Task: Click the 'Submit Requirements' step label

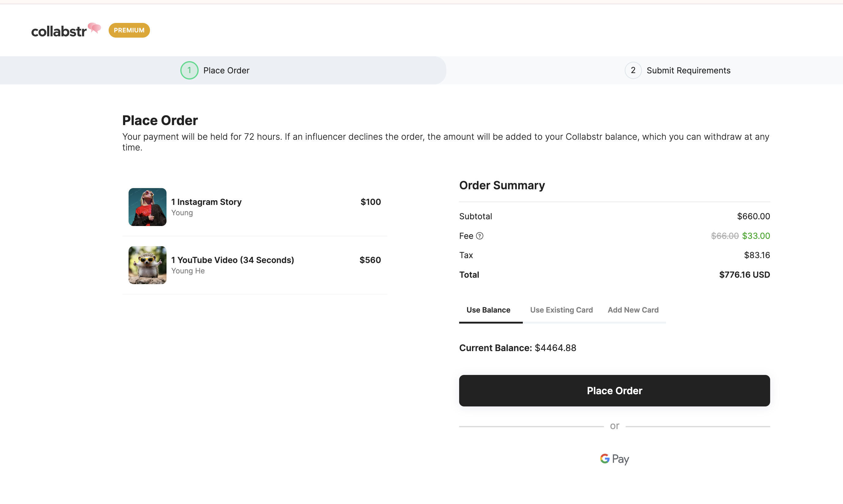Action: pos(688,70)
